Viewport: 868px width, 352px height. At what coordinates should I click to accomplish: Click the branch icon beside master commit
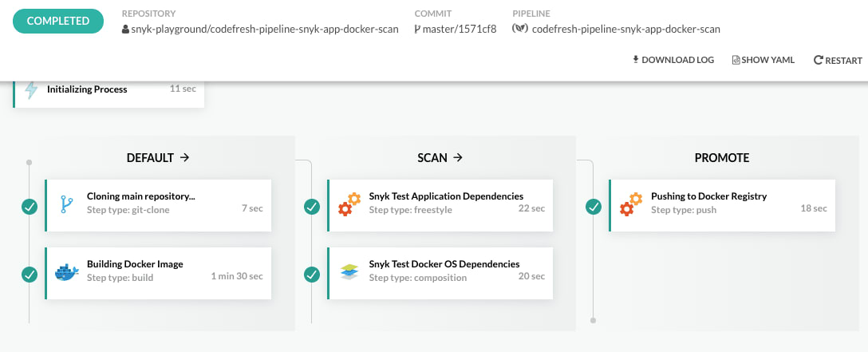click(417, 30)
